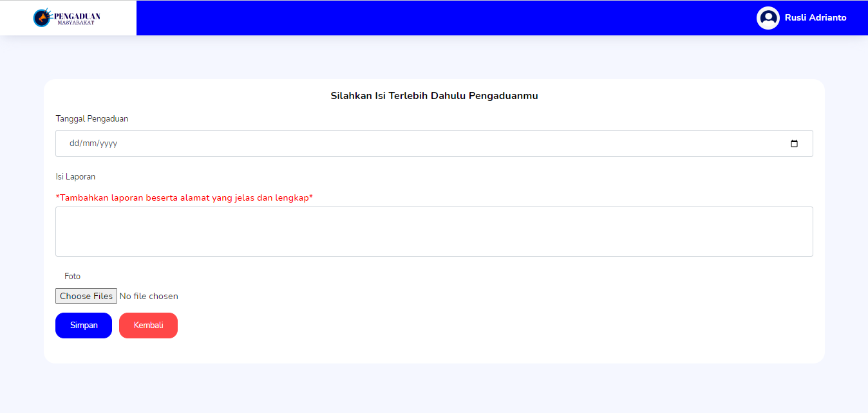Click the 'Isi Laporan' label
This screenshot has height=413, width=868.
click(x=75, y=177)
